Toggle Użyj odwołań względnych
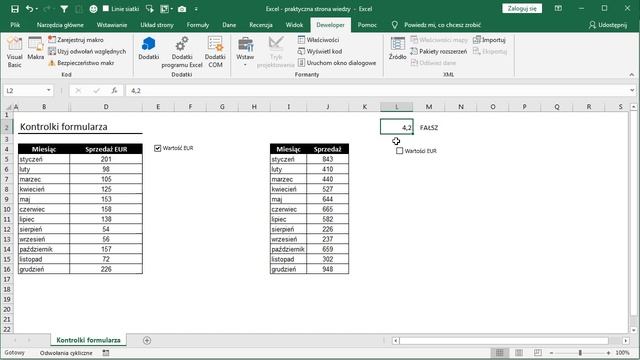Image resolution: width=640 pixels, height=360 pixels. click(87, 51)
